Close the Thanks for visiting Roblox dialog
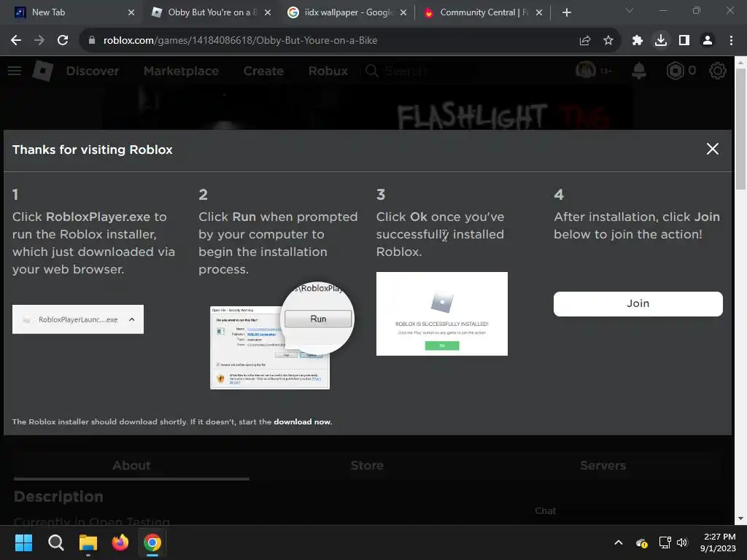 point(712,149)
